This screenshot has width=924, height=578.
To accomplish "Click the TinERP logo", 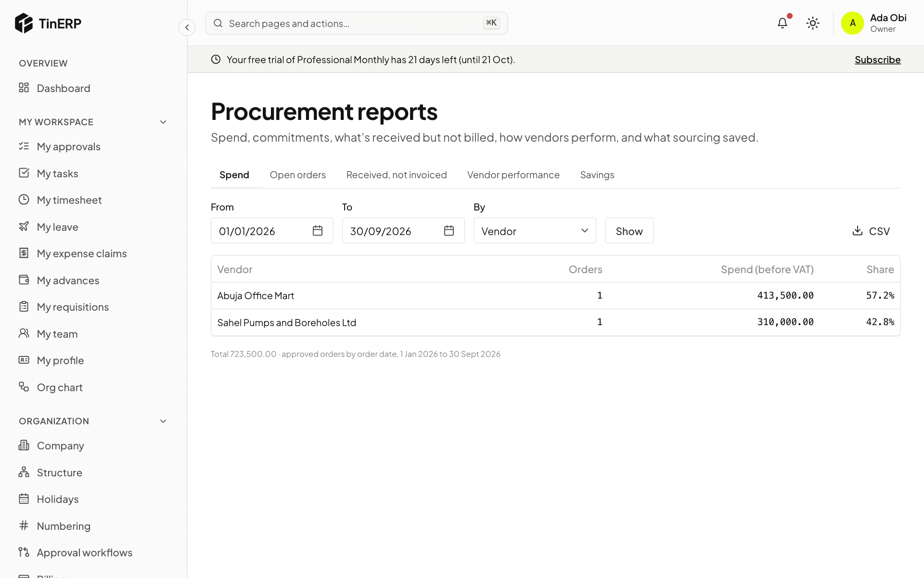I will click(48, 23).
